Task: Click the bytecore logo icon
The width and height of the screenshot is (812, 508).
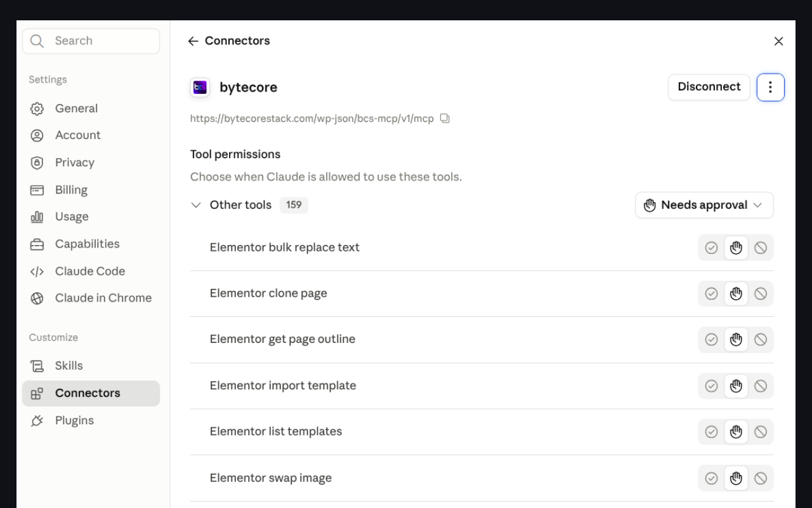Action: coord(200,88)
